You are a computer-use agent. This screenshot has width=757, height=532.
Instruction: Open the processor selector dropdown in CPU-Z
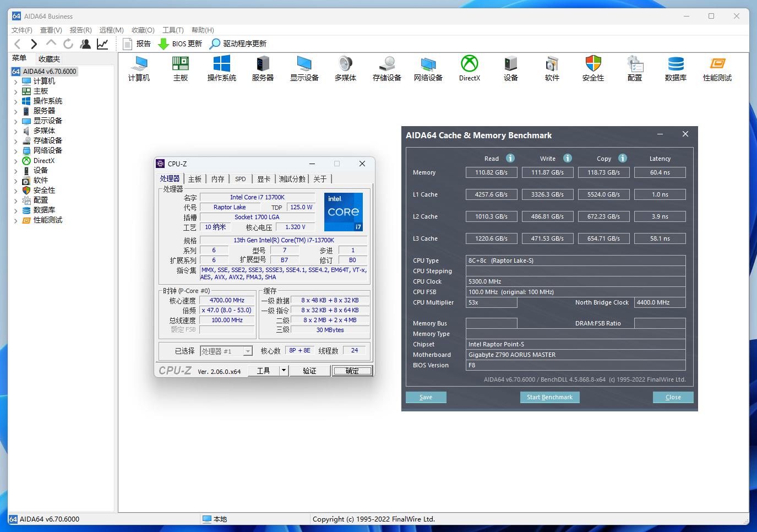pyautogui.click(x=247, y=351)
